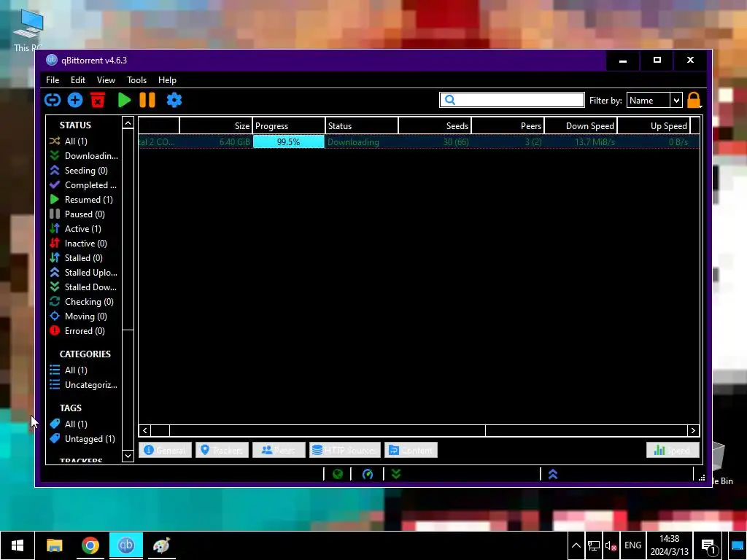
Task: Sort by the Up Speed column header
Action: click(654, 126)
